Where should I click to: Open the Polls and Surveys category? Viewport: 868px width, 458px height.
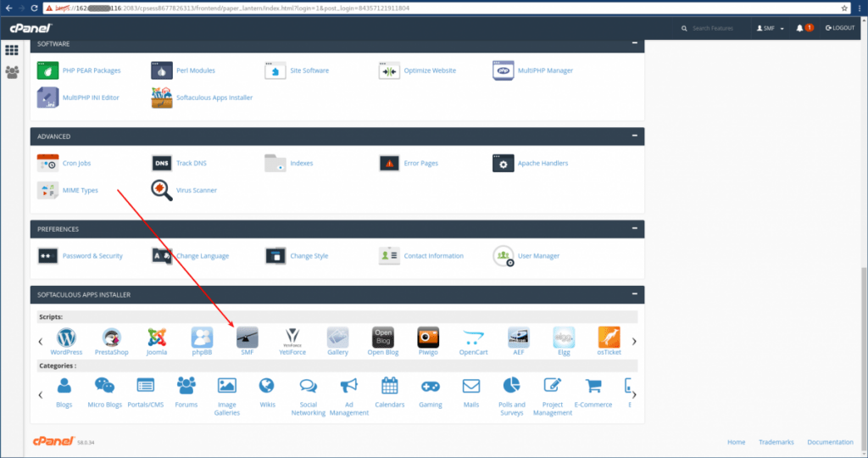point(511,396)
